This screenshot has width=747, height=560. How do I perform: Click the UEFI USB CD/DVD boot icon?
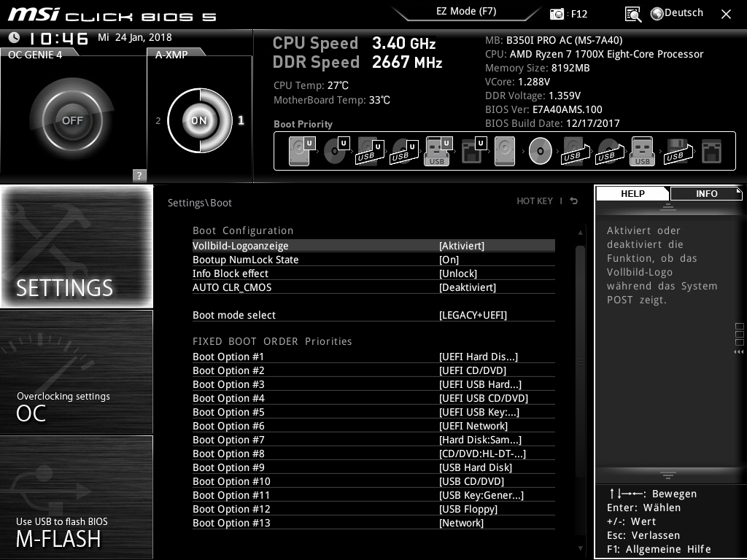[404, 152]
